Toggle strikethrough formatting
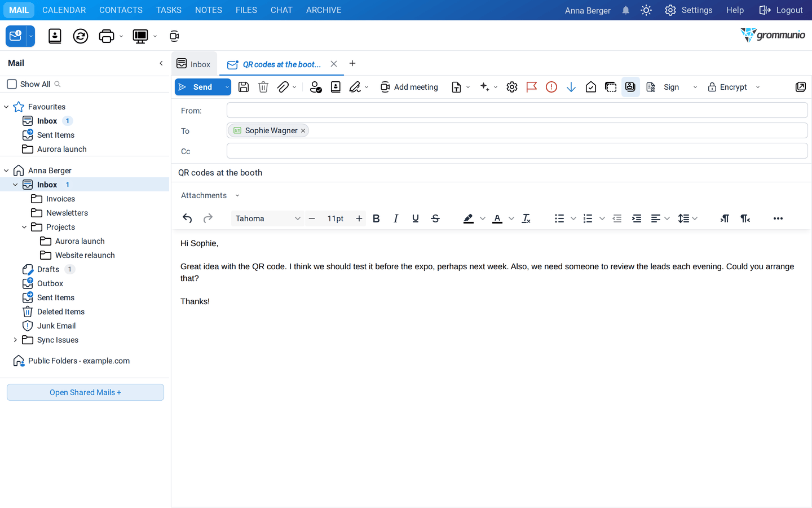This screenshot has height=508, width=812. click(x=435, y=218)
